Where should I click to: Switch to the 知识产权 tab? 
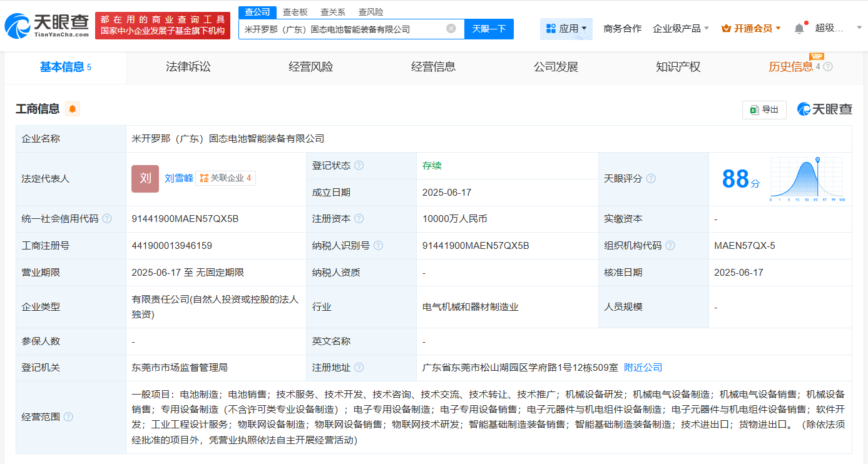[678, 68]
